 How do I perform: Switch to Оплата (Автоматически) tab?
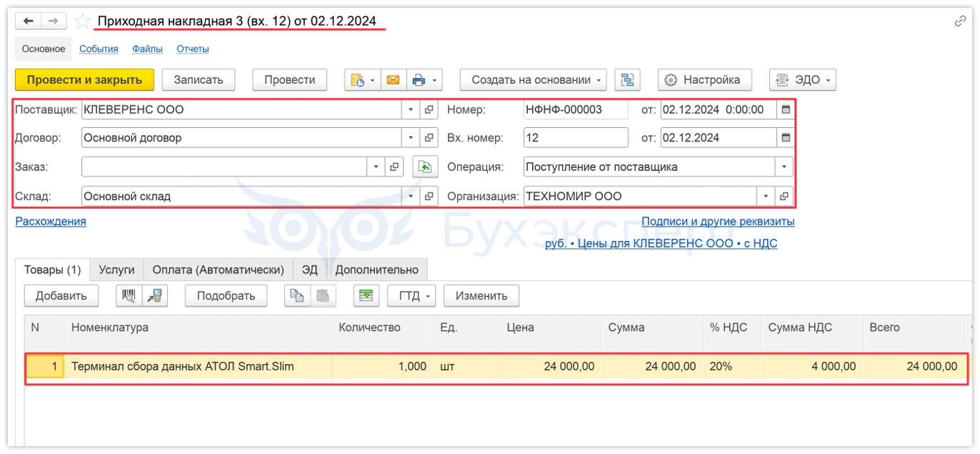point(219,270)
